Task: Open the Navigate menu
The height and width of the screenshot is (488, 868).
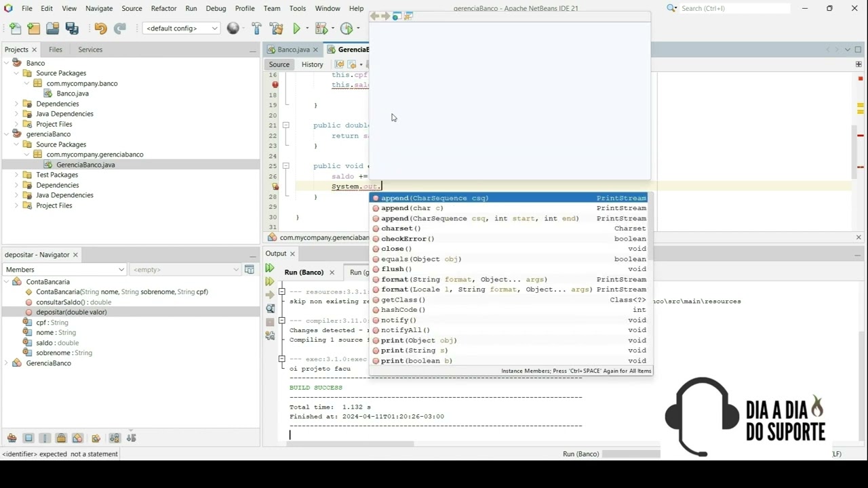Action: point(98,8)
